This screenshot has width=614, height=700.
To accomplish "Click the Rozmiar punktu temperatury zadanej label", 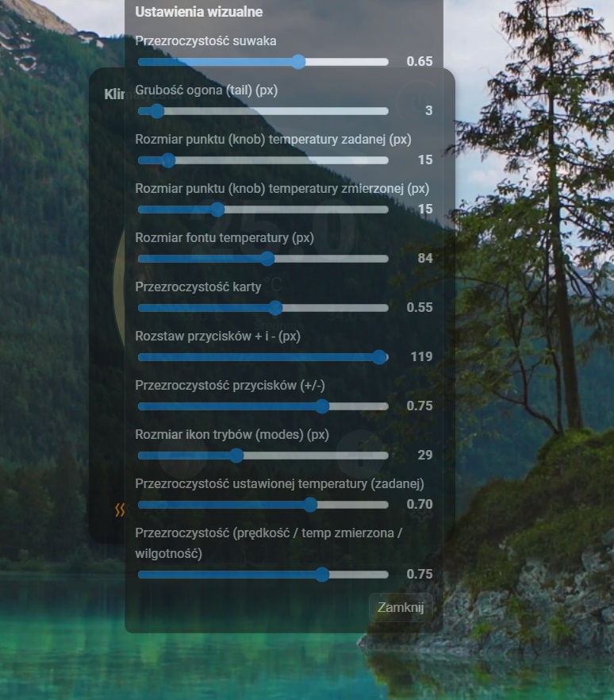I will point(273,140).
